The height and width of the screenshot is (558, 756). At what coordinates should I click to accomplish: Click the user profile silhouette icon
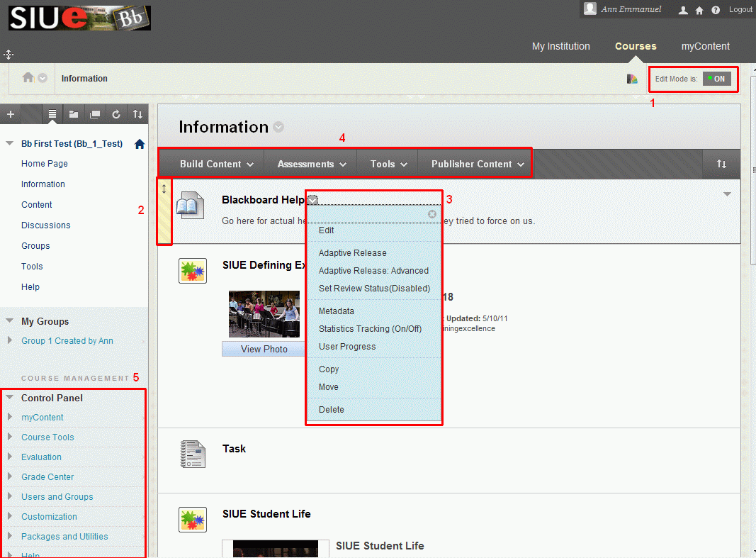click(x=683, y=10)
